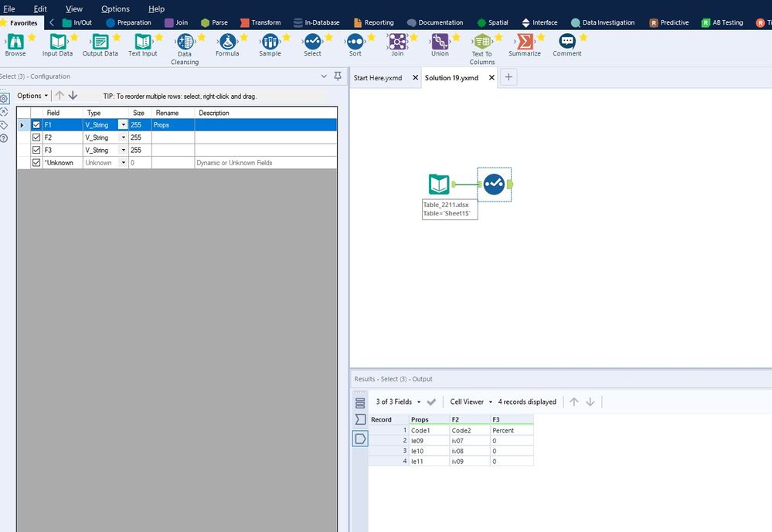Uncheck the F1 field checkbox

pos(36,125)
